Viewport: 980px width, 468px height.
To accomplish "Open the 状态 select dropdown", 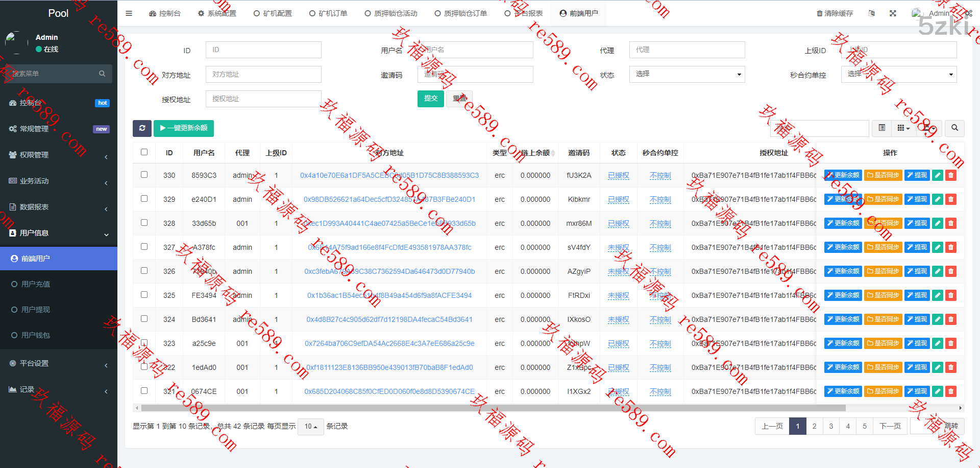I will coord(687,74).
